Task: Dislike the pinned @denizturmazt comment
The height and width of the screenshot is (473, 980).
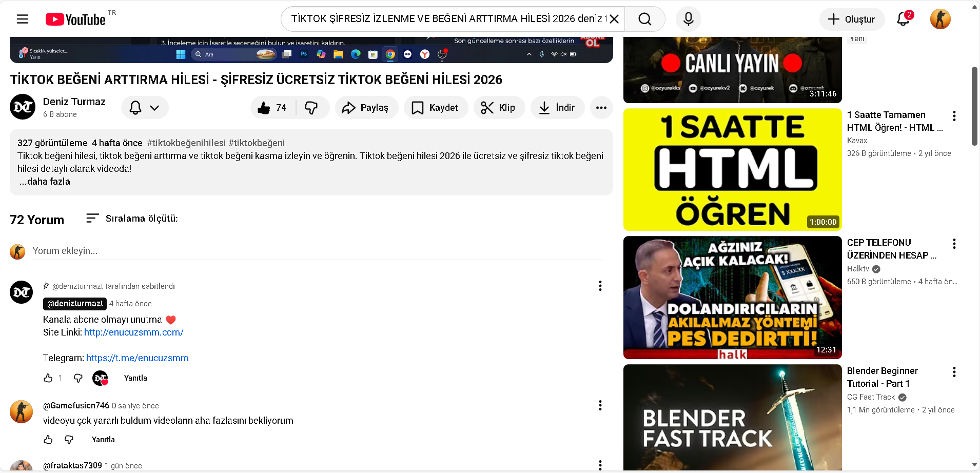Action: coord(78,378)
